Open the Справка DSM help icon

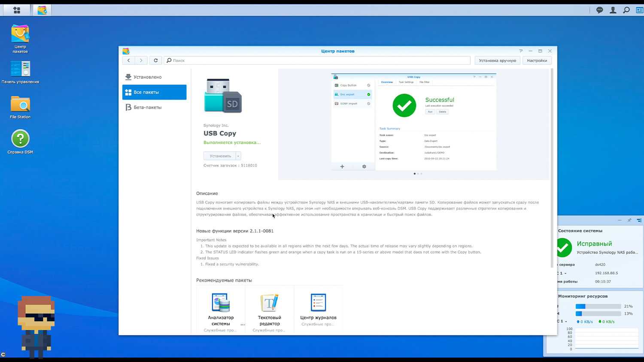pos(20,142)
